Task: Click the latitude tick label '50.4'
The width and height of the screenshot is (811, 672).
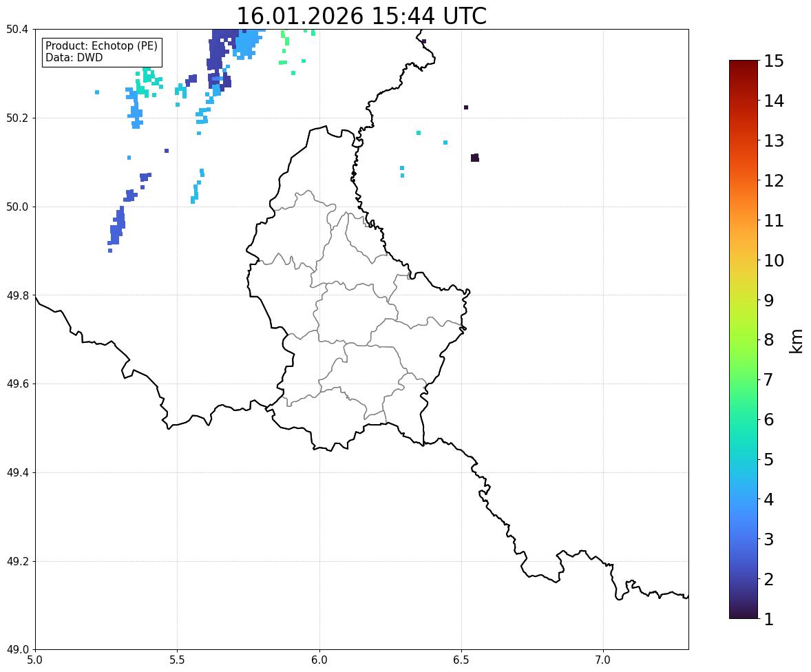Action: click(18, 30)
